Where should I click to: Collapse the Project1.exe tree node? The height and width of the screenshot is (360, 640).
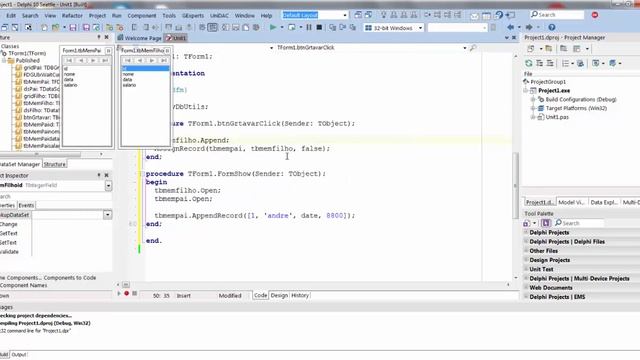[x=526, y=91]
